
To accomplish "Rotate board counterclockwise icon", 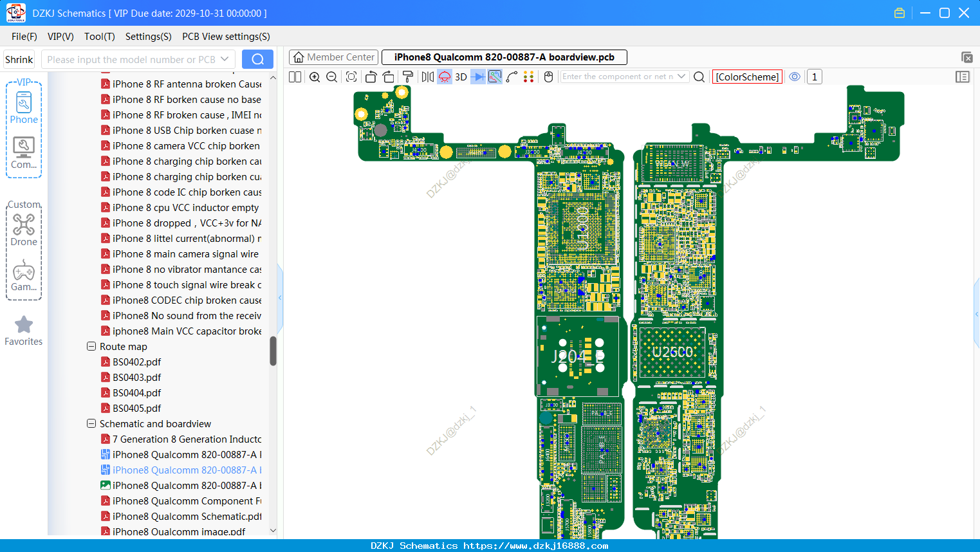I will pos(371,77).
